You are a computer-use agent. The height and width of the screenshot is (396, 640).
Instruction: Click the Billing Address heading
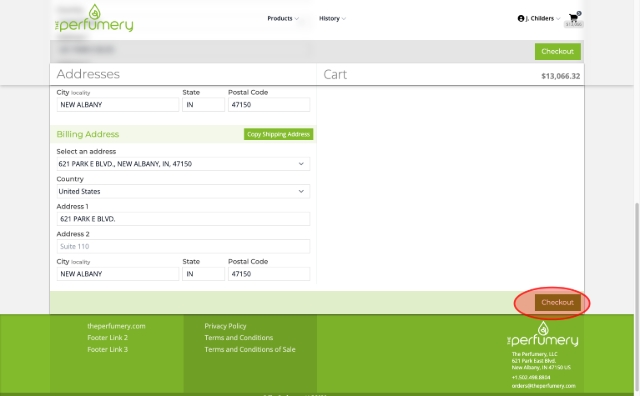pyautogui.click(x=88, y=134)
